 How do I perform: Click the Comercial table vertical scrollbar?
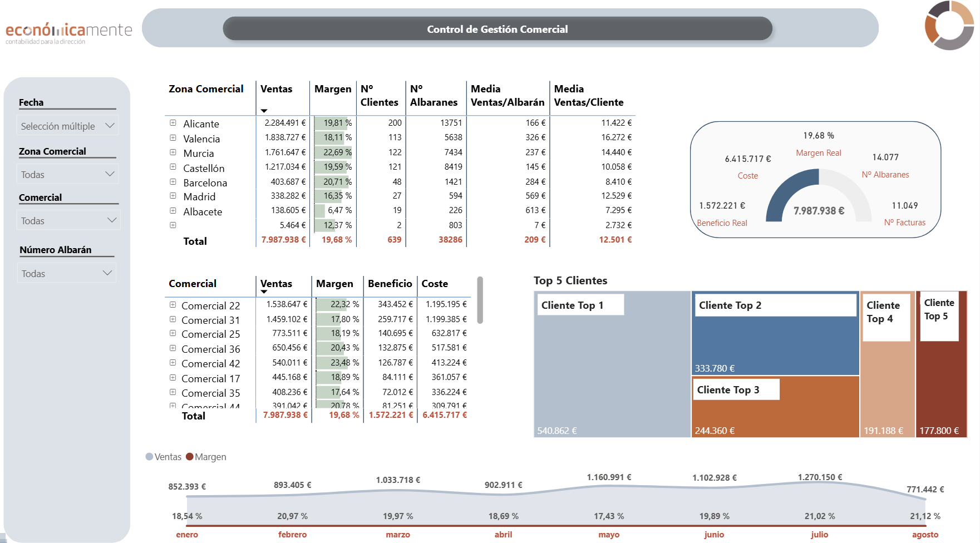click(480, 300)
